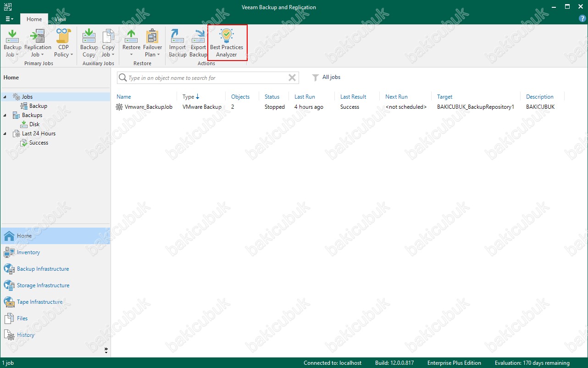This screenshot has height=368, width=588.
Task: Open the Backup Job dropdown arrow
Action: click(17, 55)
